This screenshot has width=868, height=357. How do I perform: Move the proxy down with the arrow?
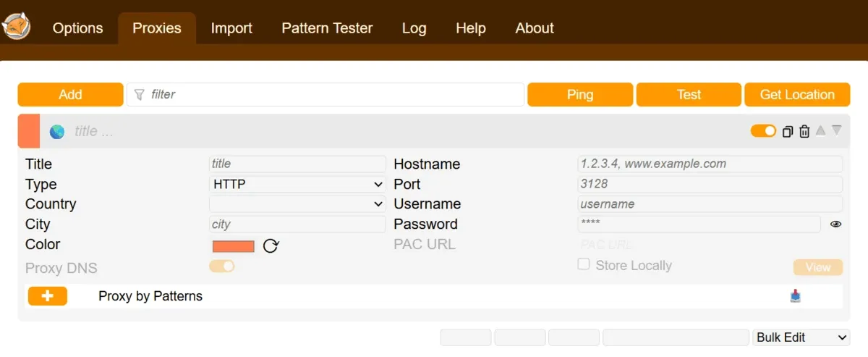point(837,130)
